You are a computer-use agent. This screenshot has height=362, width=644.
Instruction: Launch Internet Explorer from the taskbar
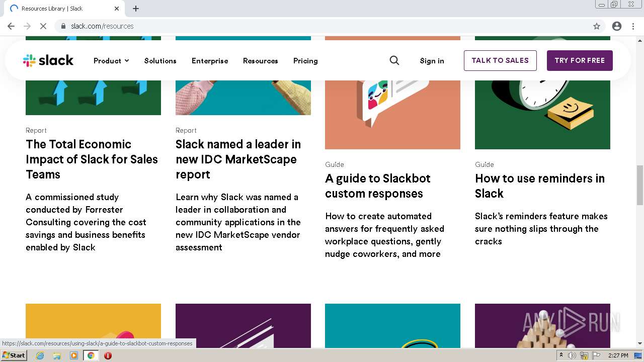pos(40,355)
